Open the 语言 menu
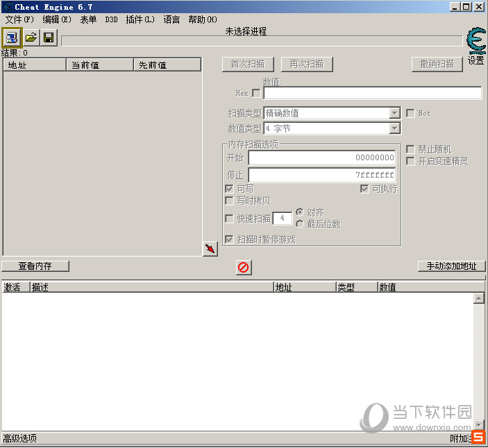This screenshot has height=448, width=488. click(x=171, y=19)
